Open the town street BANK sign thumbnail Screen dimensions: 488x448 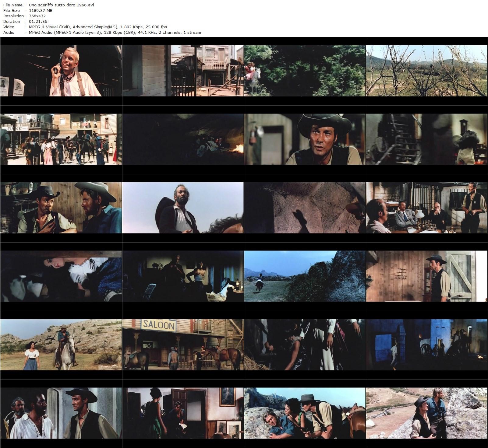(61, 139)
